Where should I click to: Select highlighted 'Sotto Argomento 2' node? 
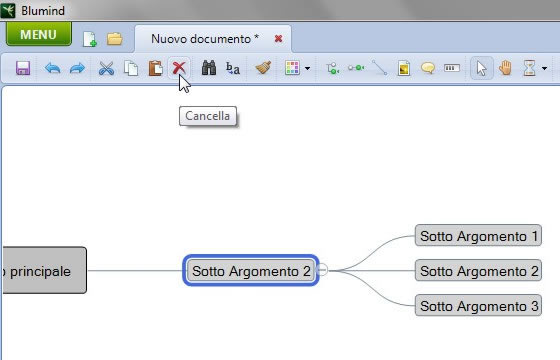251,270
